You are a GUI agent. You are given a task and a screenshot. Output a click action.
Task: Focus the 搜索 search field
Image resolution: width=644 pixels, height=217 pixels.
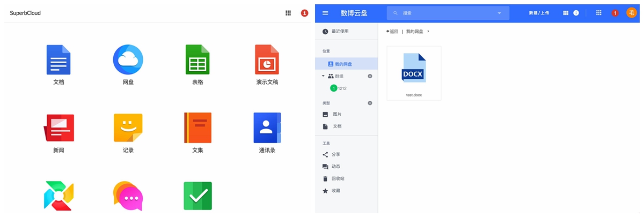[x=448, y=13]
